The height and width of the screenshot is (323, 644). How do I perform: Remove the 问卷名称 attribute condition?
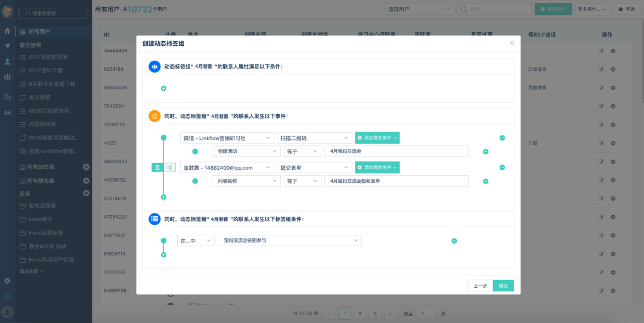485,181
